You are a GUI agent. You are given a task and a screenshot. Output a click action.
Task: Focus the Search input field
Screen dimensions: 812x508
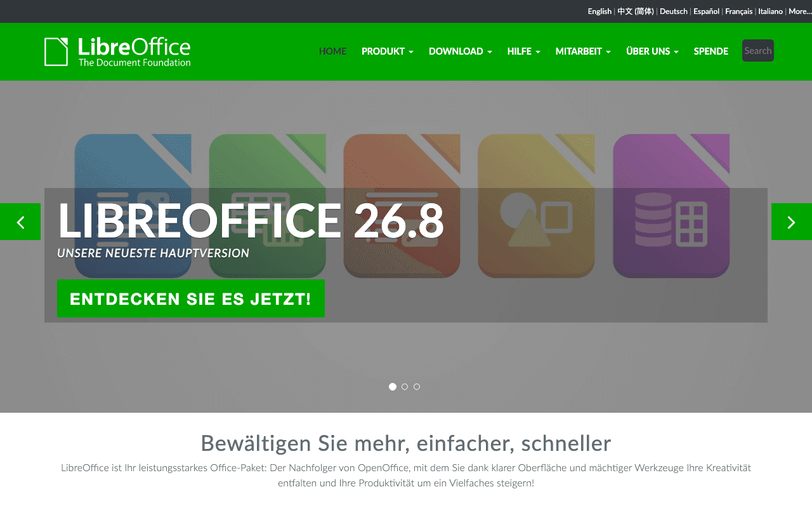point(758,51)
